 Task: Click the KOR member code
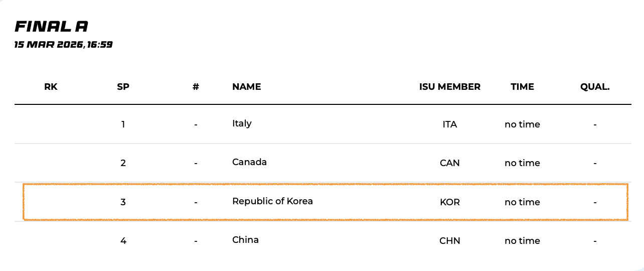449,202
